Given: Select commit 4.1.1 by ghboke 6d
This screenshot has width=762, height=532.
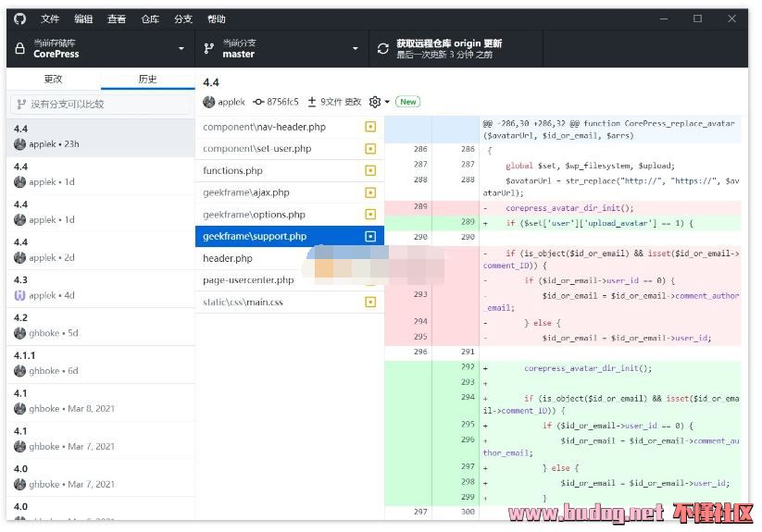Looking at the screenshot, I should [101, 364].
